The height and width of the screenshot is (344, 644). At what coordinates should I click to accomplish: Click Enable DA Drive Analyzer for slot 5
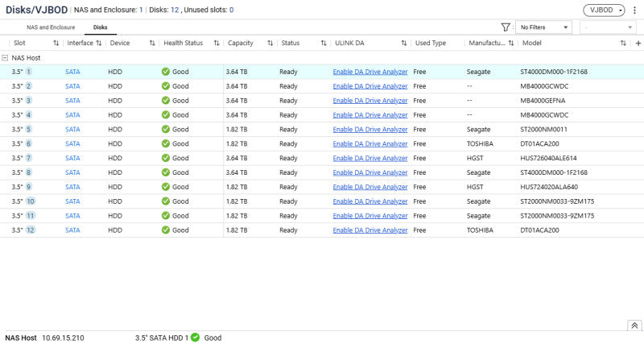(x=370, y=130)
